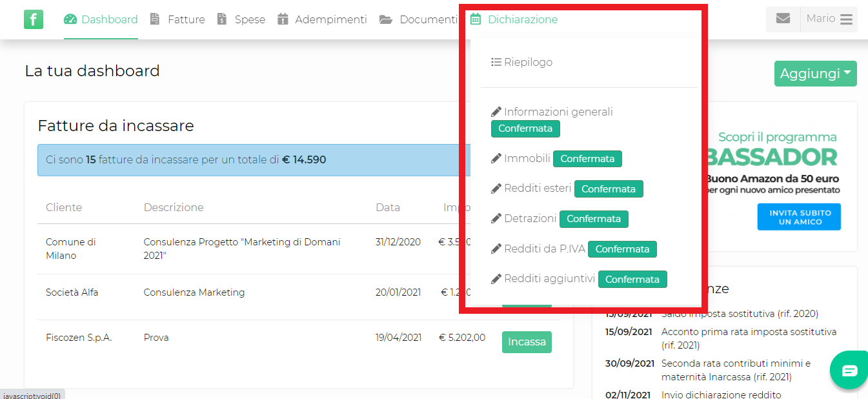The width and height of the screenshot is (868, 399).
Task: Select Redditi aggiuntivi menu entry
Action: pyautogui.click(x=549, y=280)
